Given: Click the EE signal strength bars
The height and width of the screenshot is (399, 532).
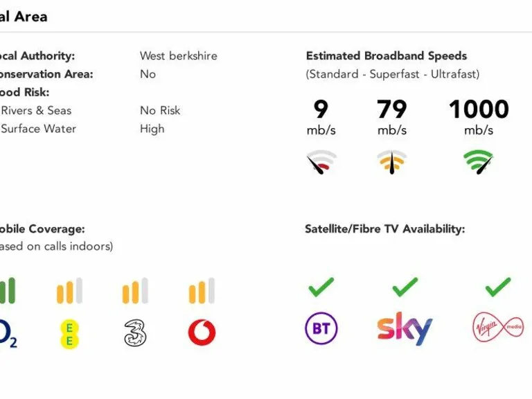Looking at the screenshot, I should [69, 291].
